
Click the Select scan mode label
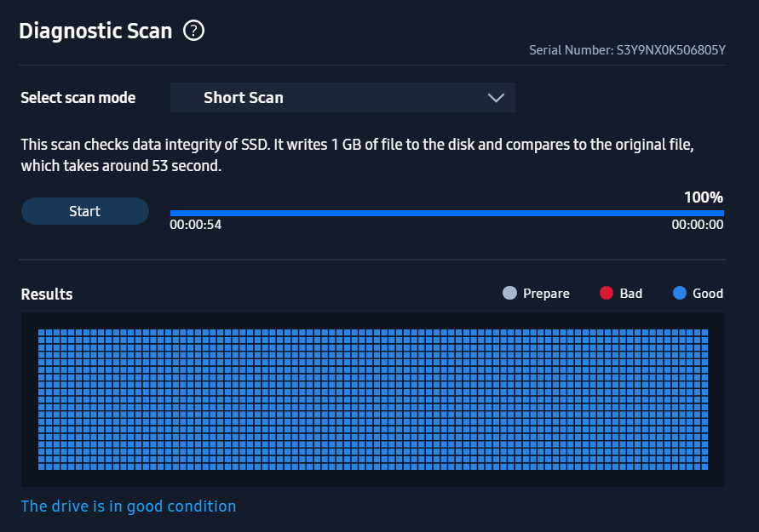pos(78,98)
